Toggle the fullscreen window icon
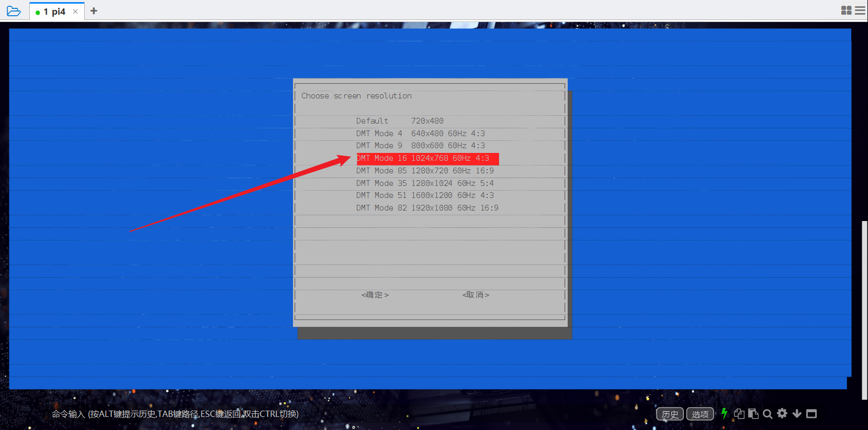Screen dimensions: 868x430 tap(811, 414)
